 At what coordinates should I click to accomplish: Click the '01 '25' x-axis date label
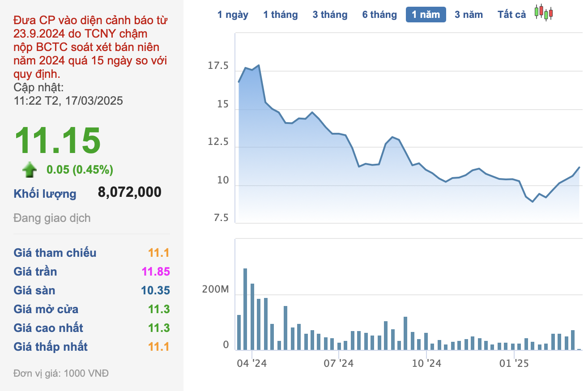514,363
